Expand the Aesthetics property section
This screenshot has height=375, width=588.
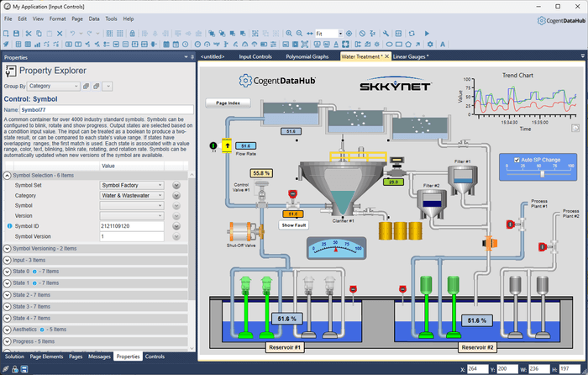[x=5, y=330]
